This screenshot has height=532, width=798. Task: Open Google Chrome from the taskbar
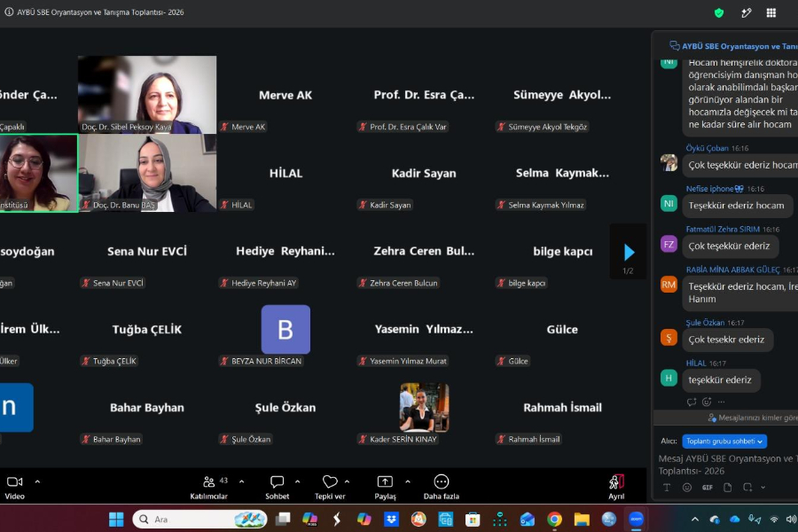tap(554, 520)
